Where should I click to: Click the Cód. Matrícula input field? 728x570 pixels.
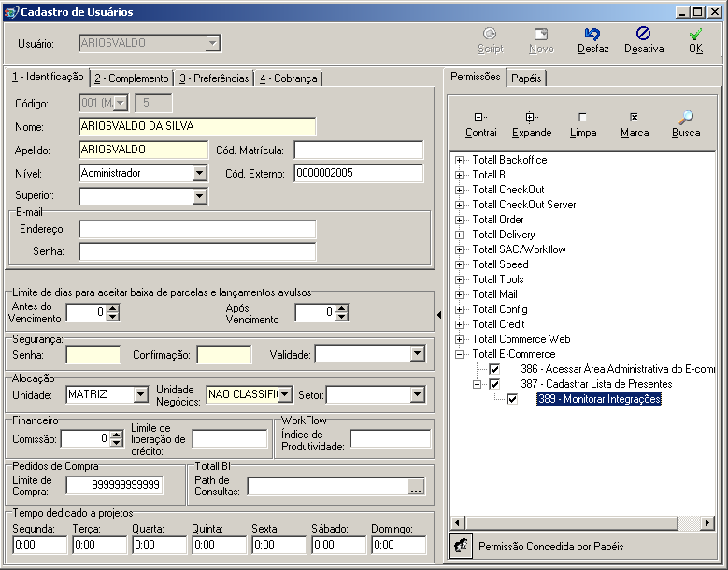click(x=358, y=150)
